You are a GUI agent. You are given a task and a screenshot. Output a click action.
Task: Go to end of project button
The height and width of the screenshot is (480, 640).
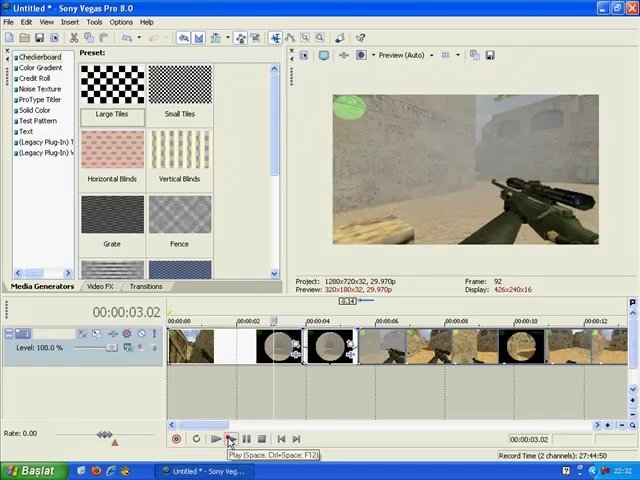296,439
